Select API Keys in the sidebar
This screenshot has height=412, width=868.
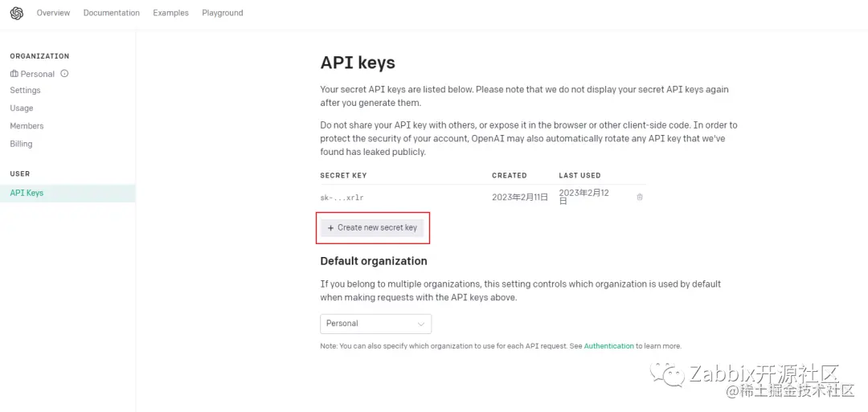coord(27,193)
